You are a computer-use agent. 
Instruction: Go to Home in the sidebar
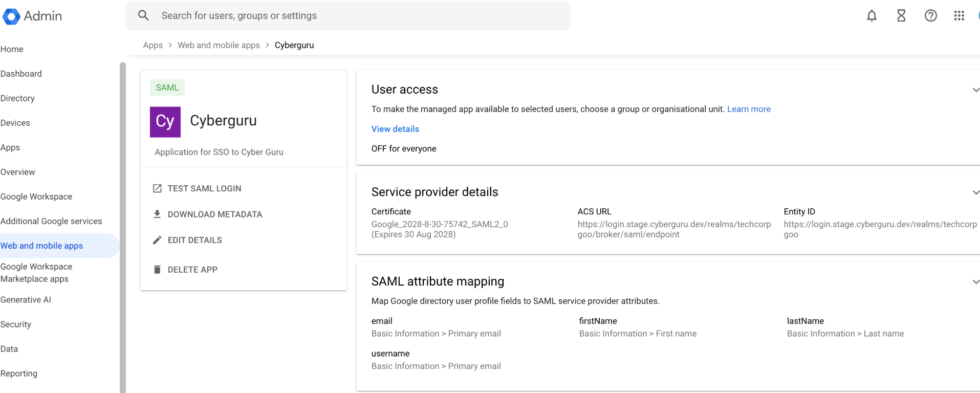click(12, 49)
